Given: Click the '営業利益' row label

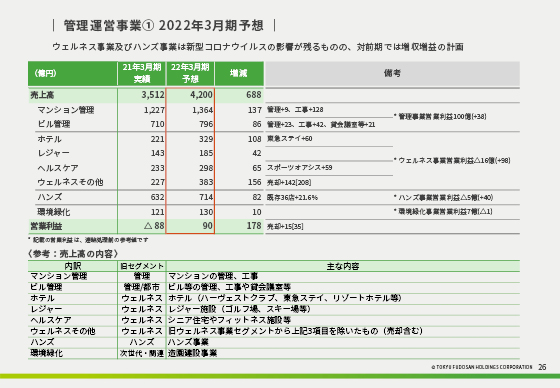Looking at the screenshot, I should coord(46,227).
